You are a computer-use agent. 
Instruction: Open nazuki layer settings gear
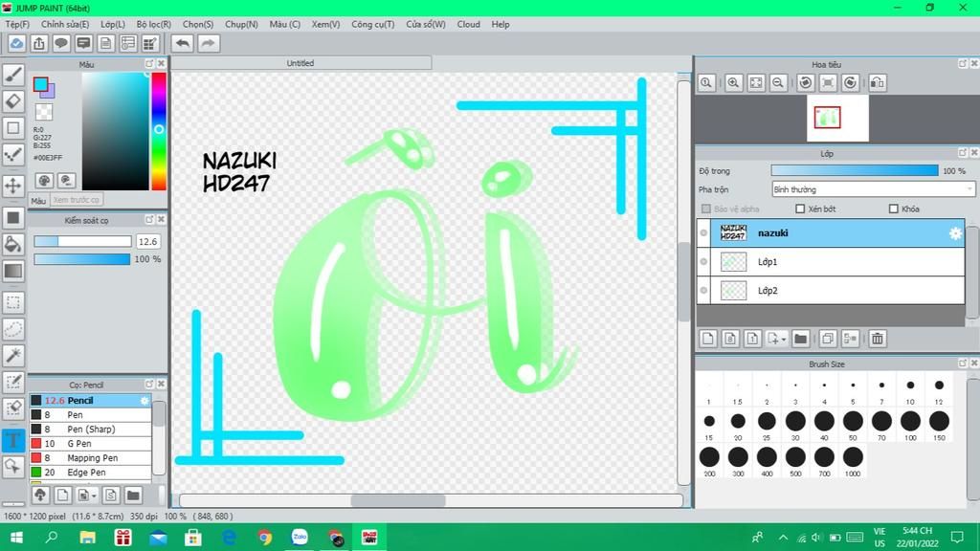click(x=956, y=233)
